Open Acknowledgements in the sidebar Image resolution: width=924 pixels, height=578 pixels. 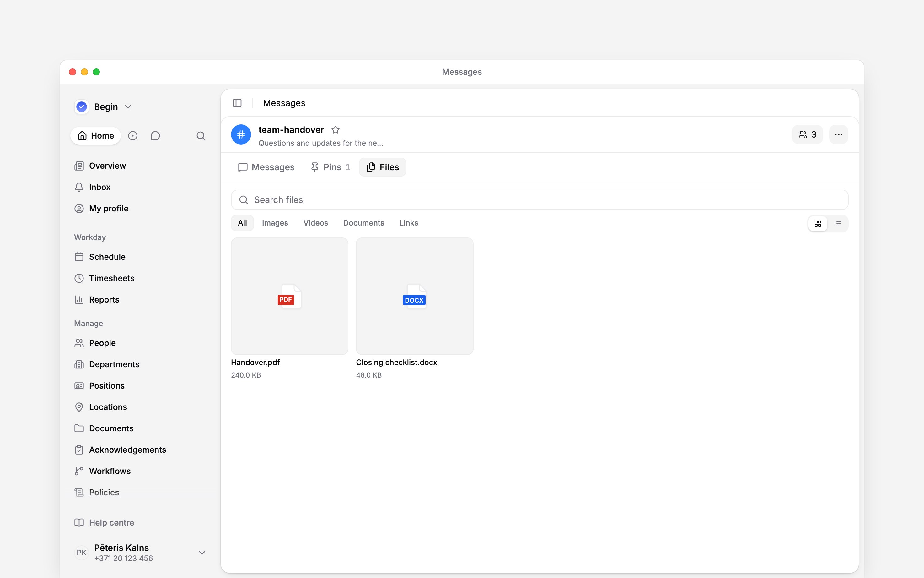click(140, 450)
